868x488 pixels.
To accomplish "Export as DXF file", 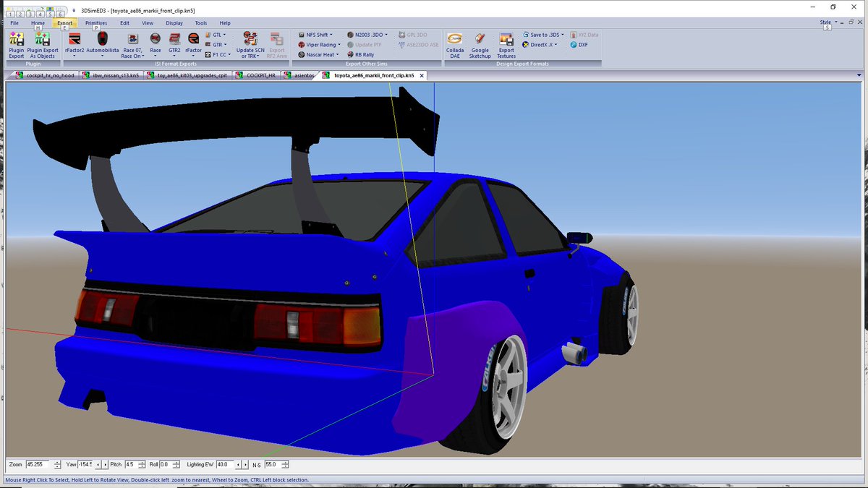I will coord(579,44).
